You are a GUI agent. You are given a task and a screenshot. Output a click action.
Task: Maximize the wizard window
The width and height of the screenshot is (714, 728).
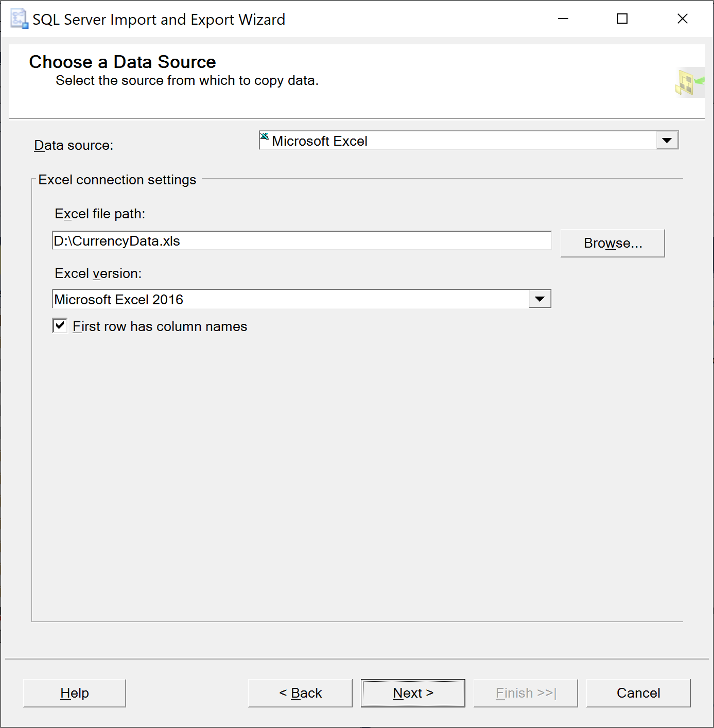(622, 19)
